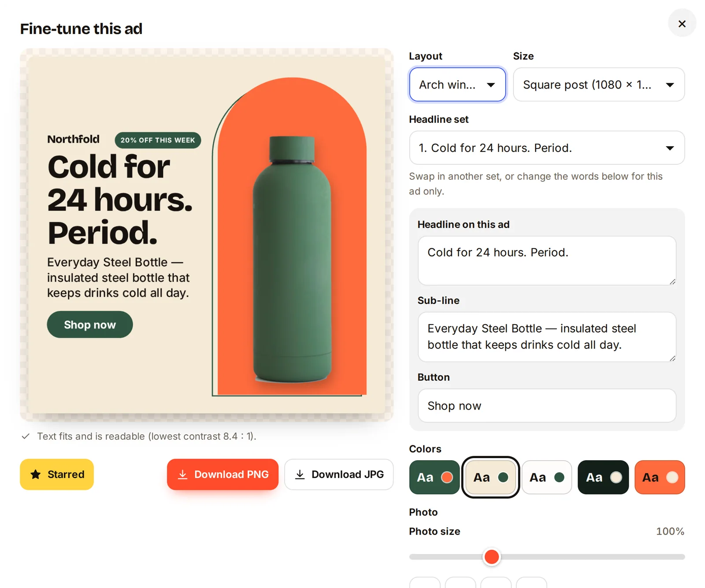Viewport: 705px width, 588px height.
Task: Open the Layout dropdown
Action: tap(457, 85)
